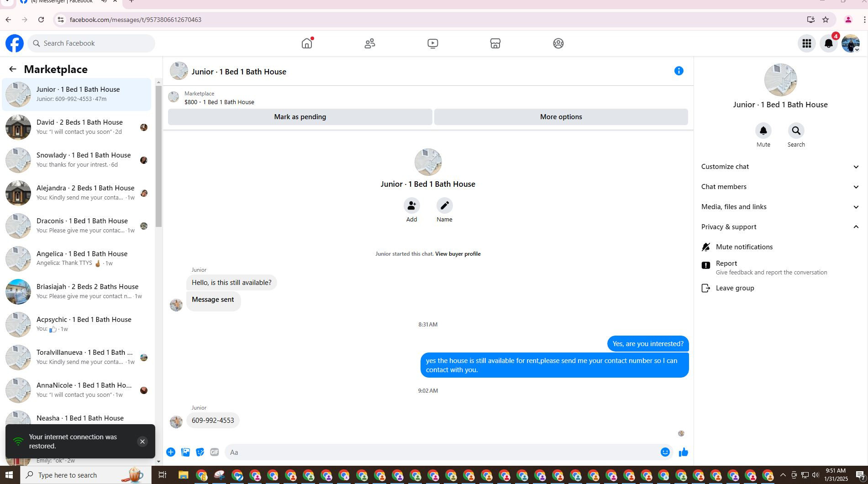Open Task View on the taskbar
This screenshot has height=484, width=868.
tap(162, 475)
